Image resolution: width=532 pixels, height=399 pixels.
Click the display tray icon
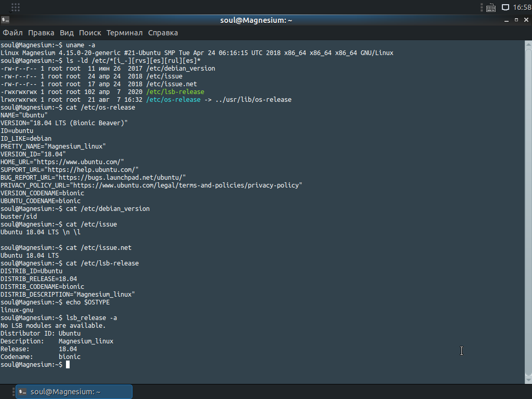[x=505, y=7]
